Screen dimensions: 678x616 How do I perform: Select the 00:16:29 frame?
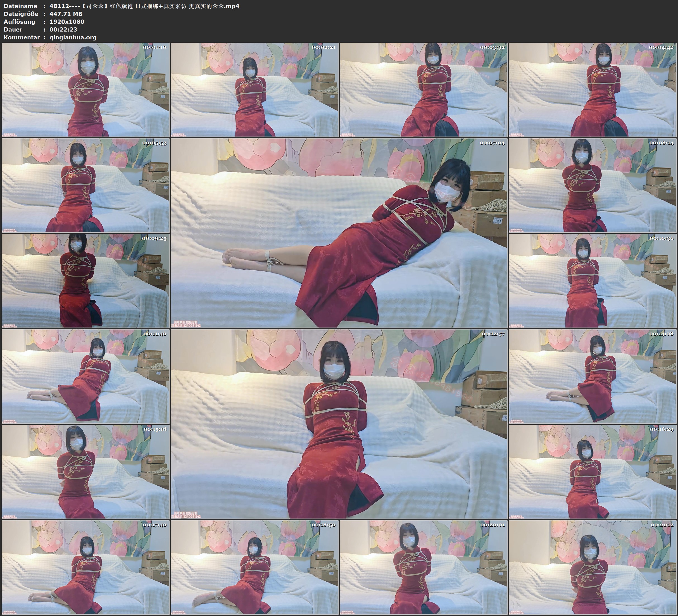(x=592, y=472)
